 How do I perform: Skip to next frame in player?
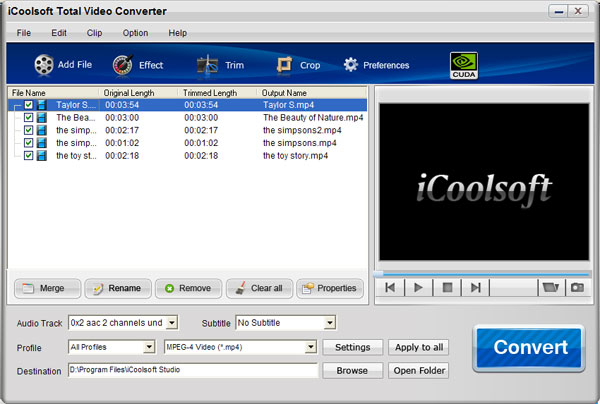click(475, 287)
